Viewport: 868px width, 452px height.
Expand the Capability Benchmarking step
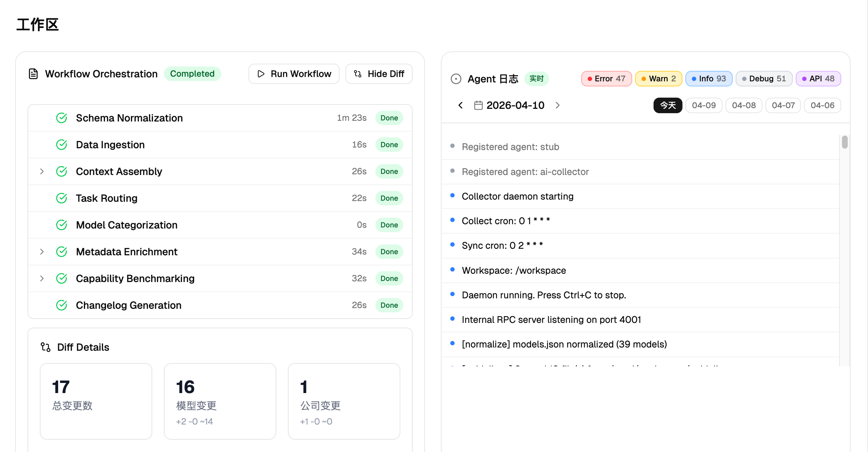tap(42, 278)
